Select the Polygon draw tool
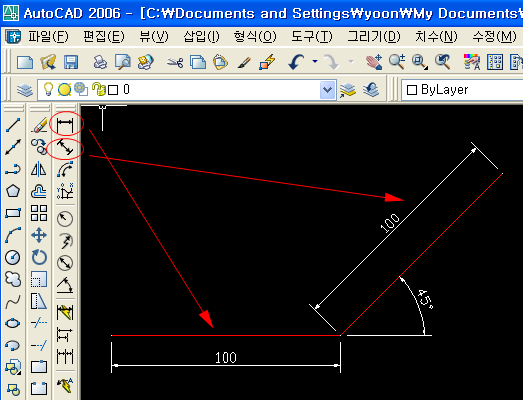 (13, 191)
